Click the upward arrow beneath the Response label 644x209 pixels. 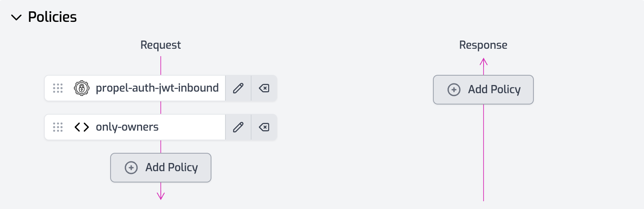point(484,62)
